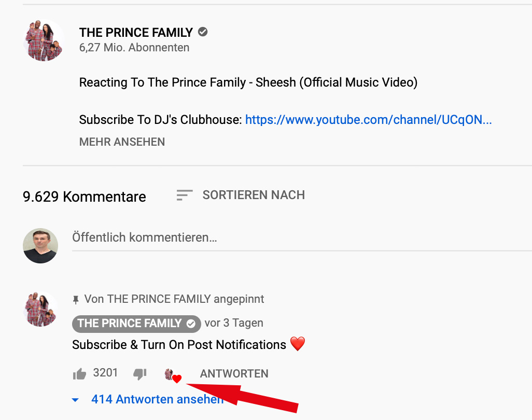The height and width of the screenshot is (420, 532).
Task: Like the pinned comment with thumbs up
Action: click(79, 373)
